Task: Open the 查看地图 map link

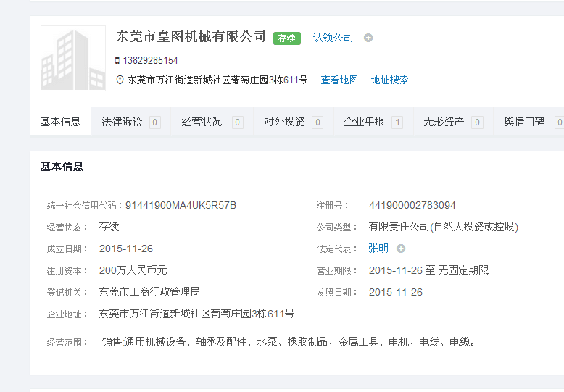Action: point(339,80)
